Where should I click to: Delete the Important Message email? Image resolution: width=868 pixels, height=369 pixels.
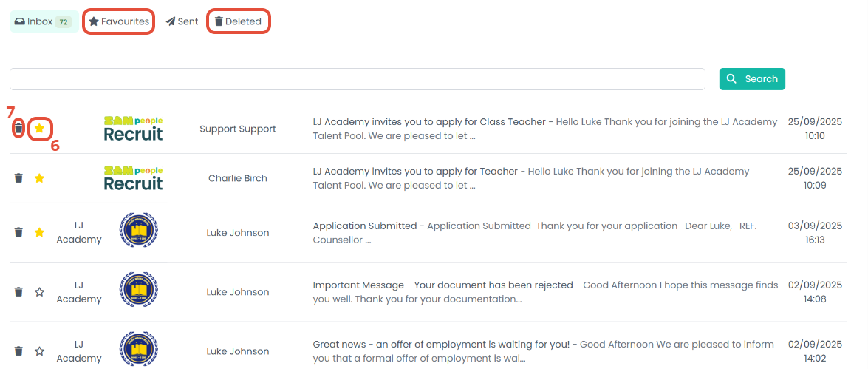coord(18,292)
